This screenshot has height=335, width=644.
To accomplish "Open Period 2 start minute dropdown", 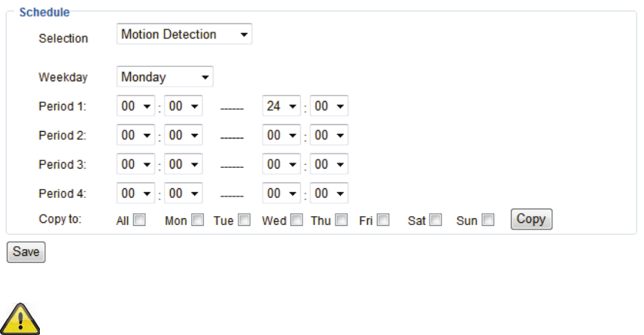I will pos(183,136).
